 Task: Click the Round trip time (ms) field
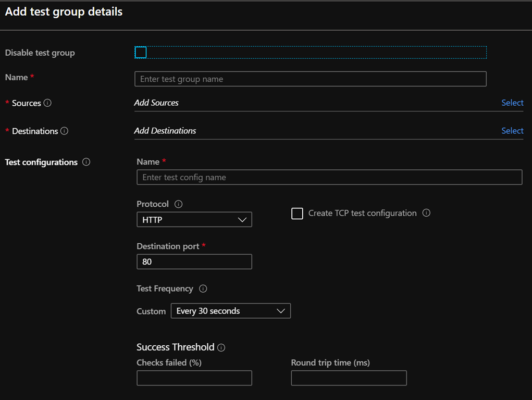(349, 378)
